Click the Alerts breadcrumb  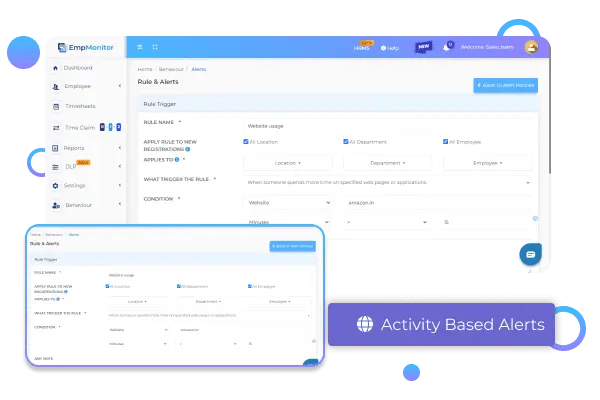pos(199,69)
